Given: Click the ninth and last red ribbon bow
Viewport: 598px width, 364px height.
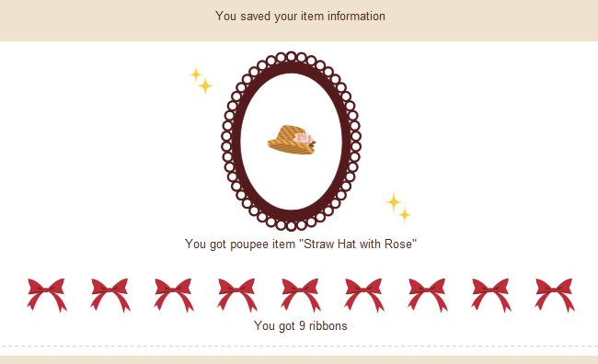Looking at the screenshot, I should point(555,295).
